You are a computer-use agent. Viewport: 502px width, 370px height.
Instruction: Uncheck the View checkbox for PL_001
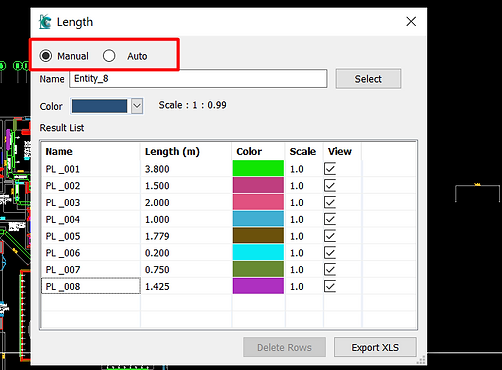pyautogui.click(x=330, y=169)
